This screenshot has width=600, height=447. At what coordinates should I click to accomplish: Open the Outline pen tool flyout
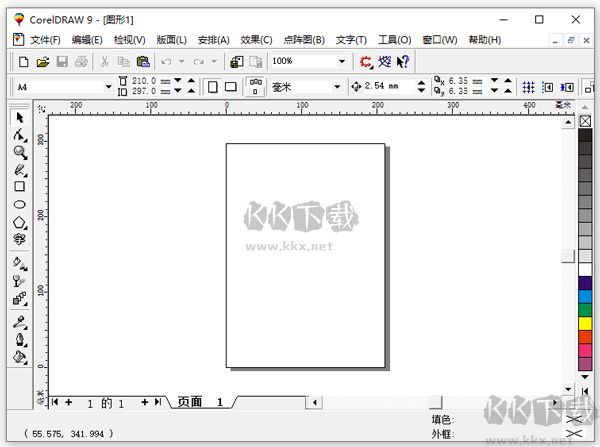[x=20, y=339]
